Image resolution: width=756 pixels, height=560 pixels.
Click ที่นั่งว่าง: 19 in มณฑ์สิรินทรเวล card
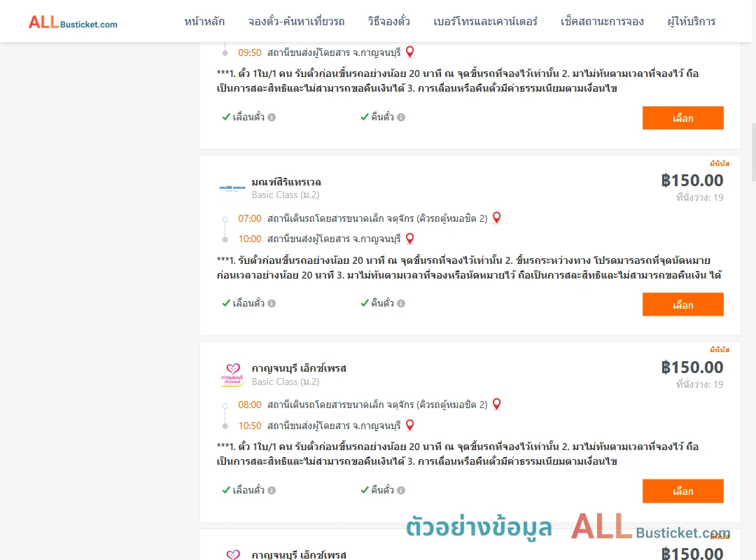(x=699, y=197)
